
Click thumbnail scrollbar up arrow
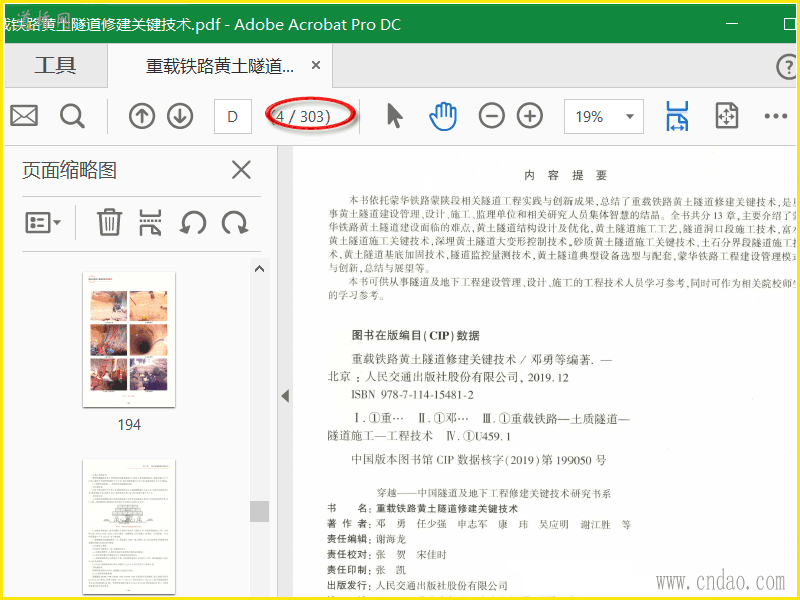[x=259, y=268]
